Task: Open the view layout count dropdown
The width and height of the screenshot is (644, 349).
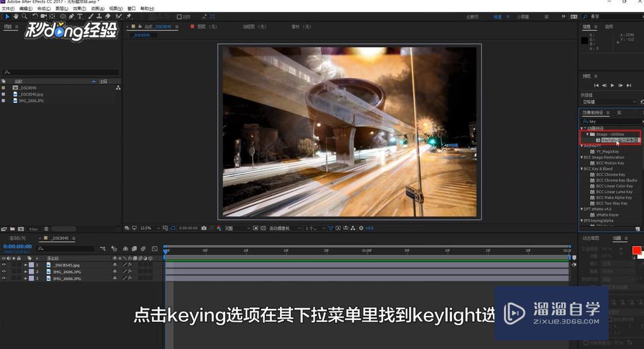Action: click(315, 228)
